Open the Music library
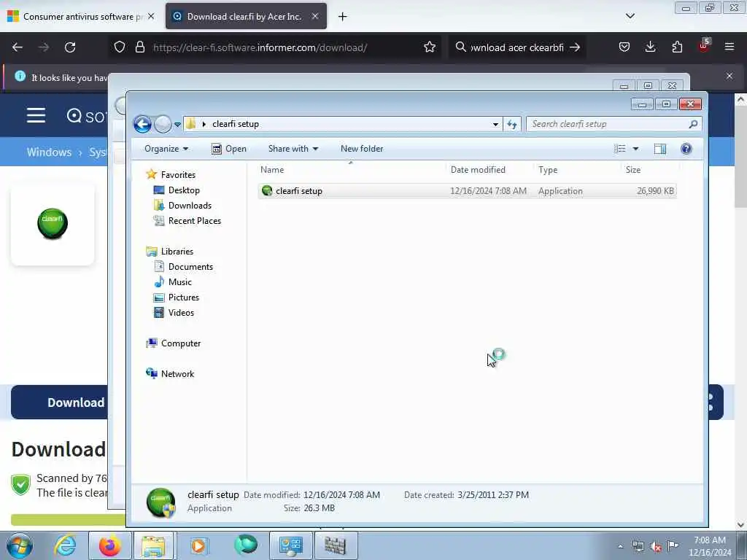Viewport: 747px width, 560px height. coord(179,282)
